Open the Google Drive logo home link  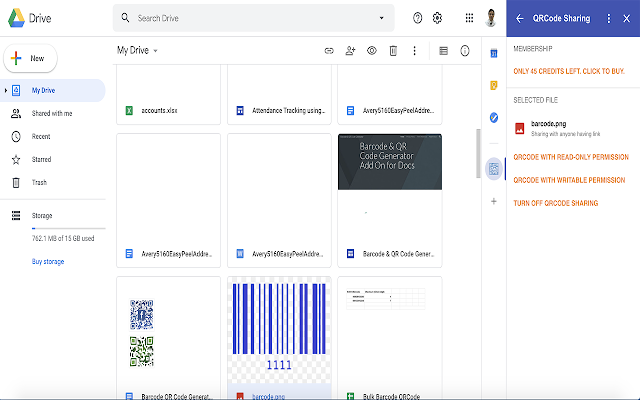point(29,18)
